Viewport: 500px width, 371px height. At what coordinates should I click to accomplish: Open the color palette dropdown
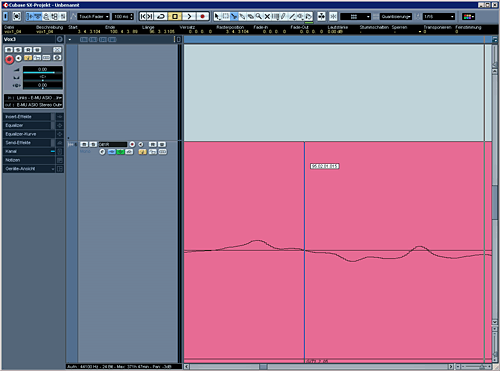tap(469, 16)
